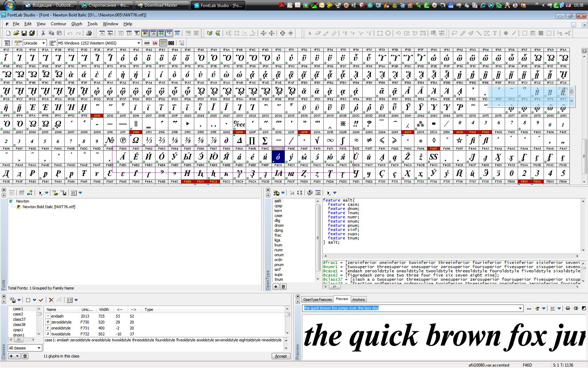The height and width of the screenshot is (368, 588).
Task: Switch to the OpenType Features tab
Action: click(x=317, y=300)
